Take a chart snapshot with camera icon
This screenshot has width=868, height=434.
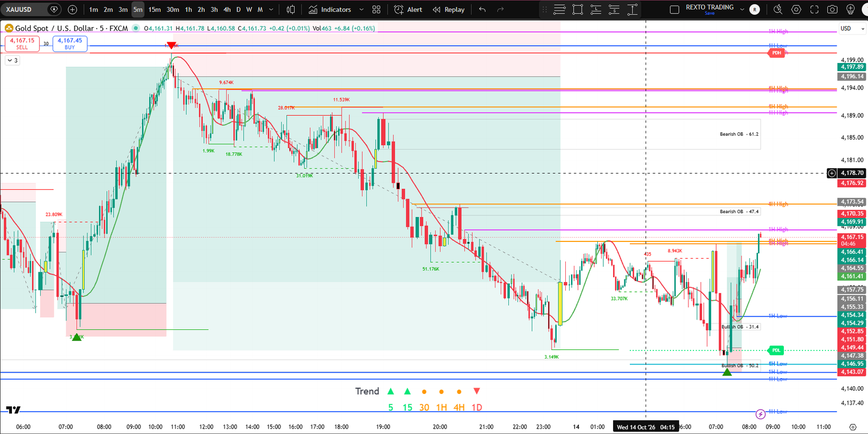[x=832, y=9]
